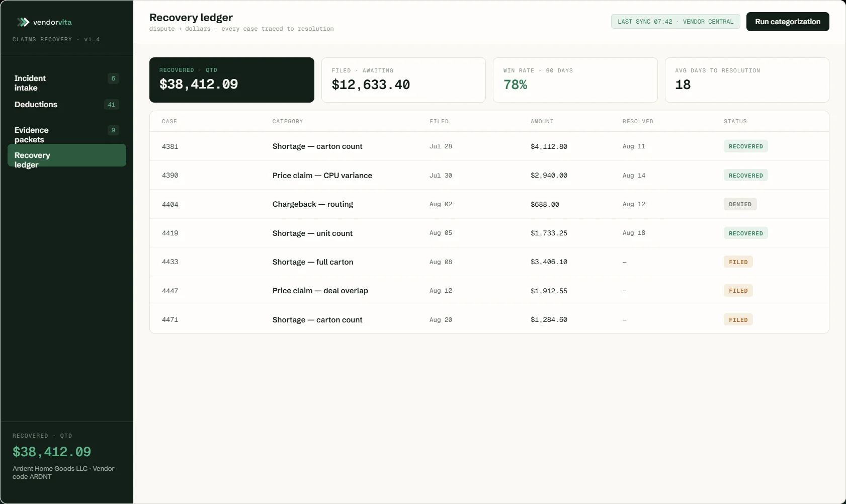846x504 pixels.
Task: Click the amount $2,940.00
Action: pyautogui.click(x=549, y=176)
